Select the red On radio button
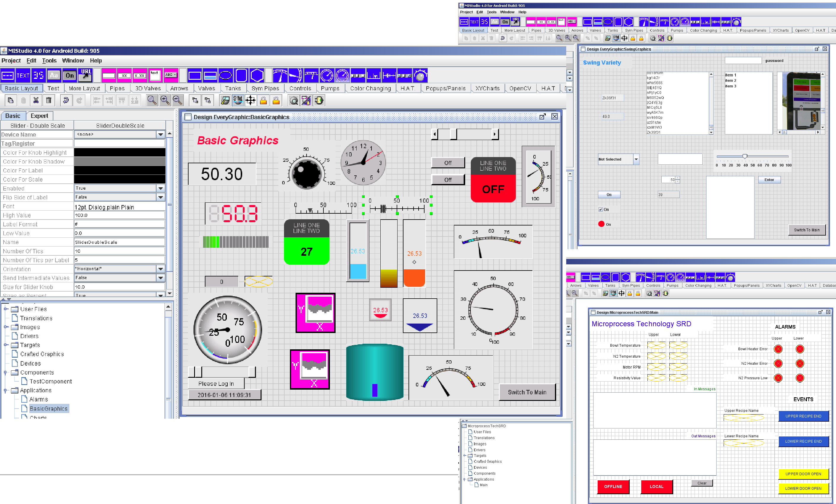 click(601, 224)
